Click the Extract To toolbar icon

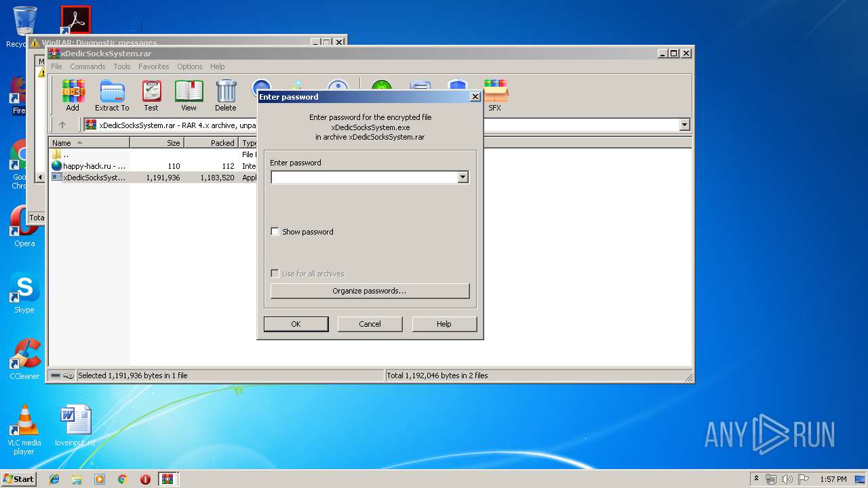pyautogui.click(x=112, y=96)
